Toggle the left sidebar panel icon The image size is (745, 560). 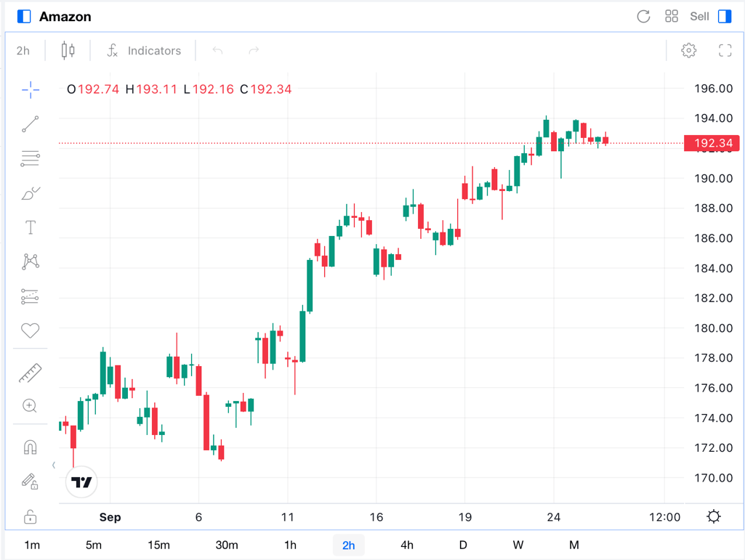(x=24, y=17)
